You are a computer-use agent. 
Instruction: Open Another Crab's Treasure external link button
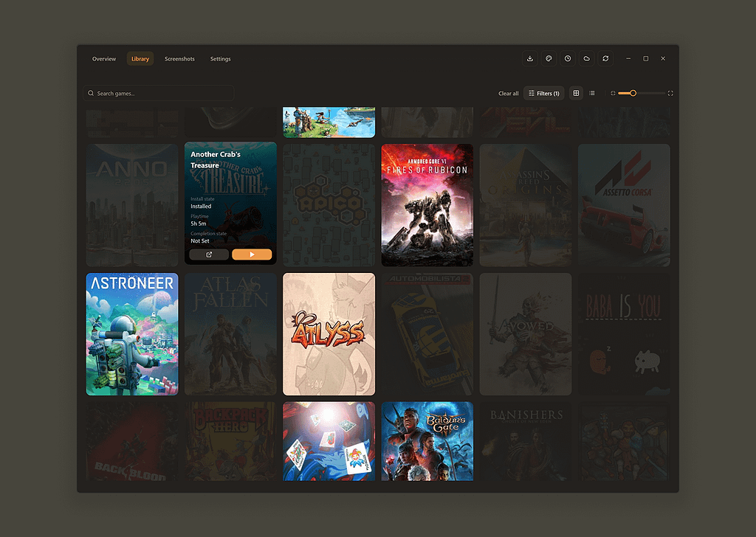point(209,254)
